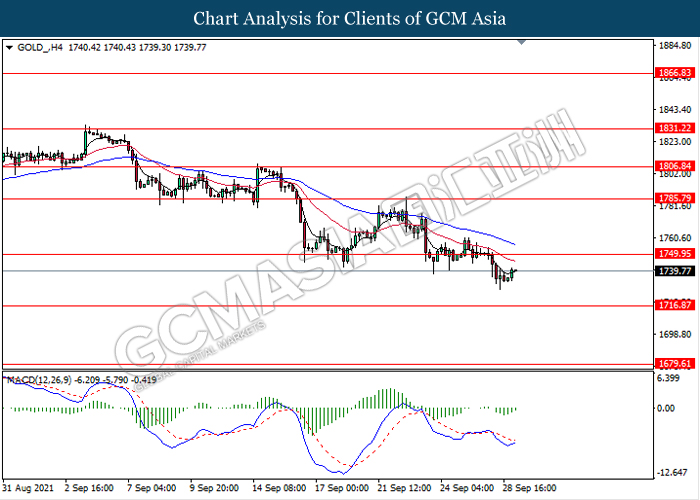Image resolution: width=700 pixels, height=500 pixels.
Task: Click the chart shift triangle marker at top
Action: pos(521,42)
